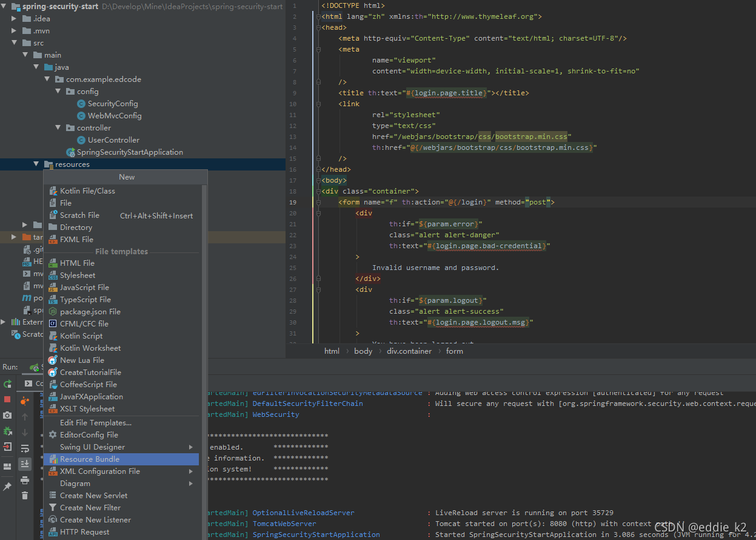This screenshot has width=756, height=540.
Task: Collapse the spring-security-start project root
Action: (x=5, y=7)
